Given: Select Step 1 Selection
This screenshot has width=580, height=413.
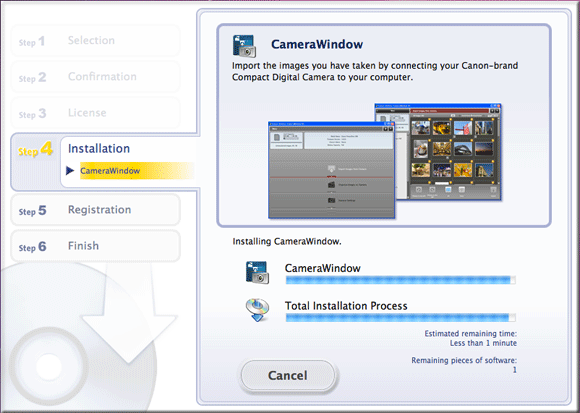Looking at the screenshot, I should pos(95,41).
